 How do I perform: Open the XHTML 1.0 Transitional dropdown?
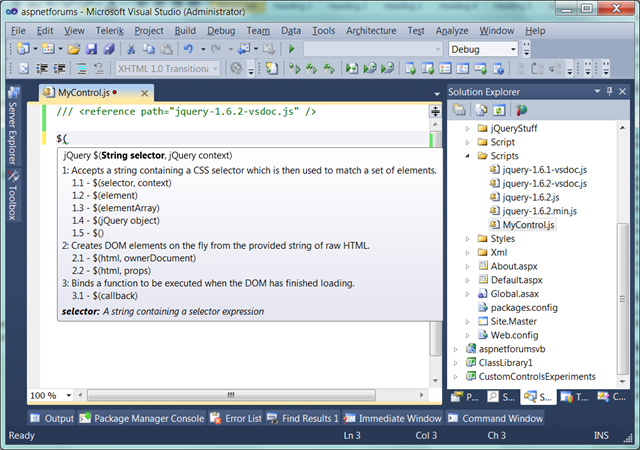(215, 69)
